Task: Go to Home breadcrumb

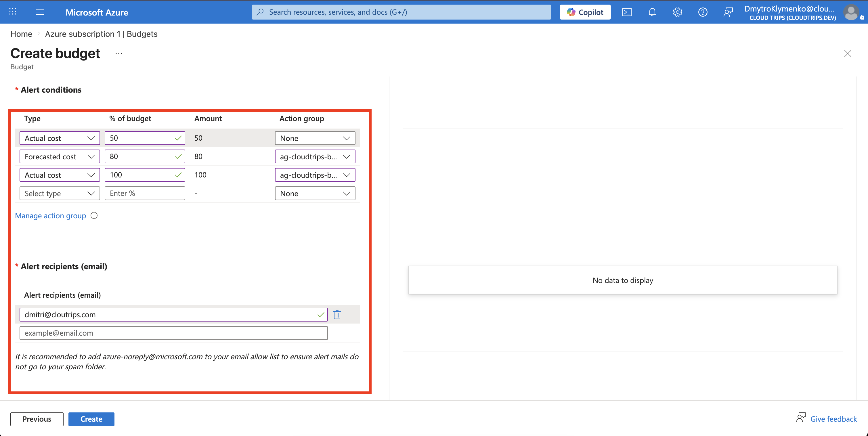Action: 21,34
